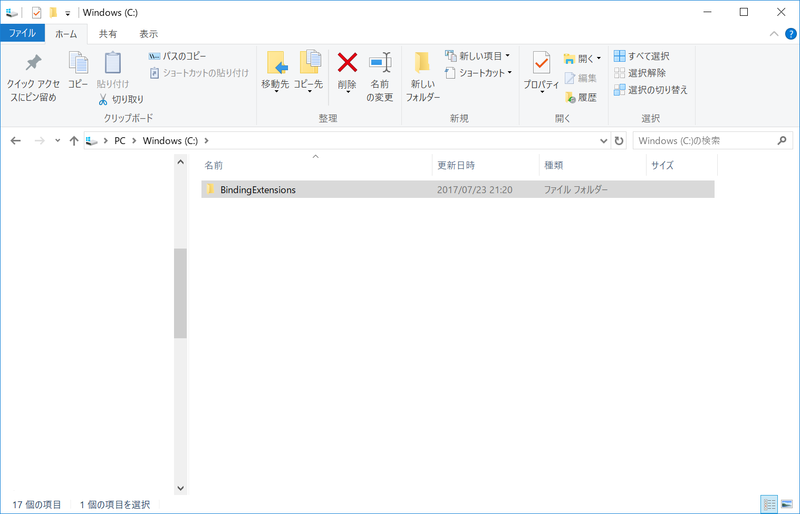Viewport: 800px width, 514px height.
Task: Click 選択解除 (Select none)
Action: pos(640,73)
